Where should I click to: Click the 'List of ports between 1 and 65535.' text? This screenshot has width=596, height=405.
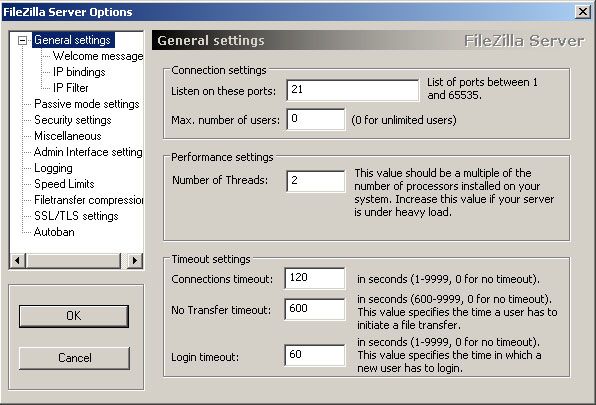[482, 89]
